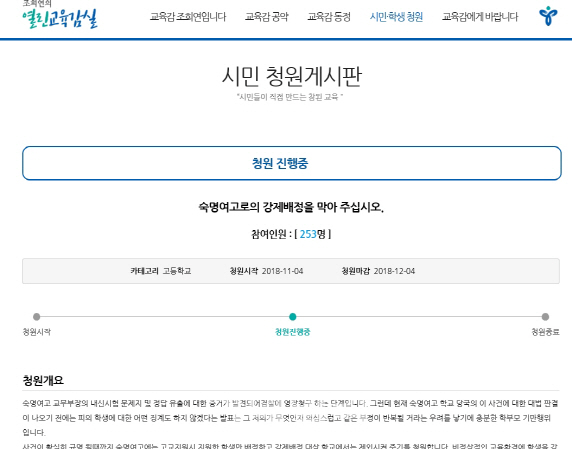The height and width of the screenshot is (449, 572).
Task: Click the 청원개요 section heading
Action: pos(43,380)
